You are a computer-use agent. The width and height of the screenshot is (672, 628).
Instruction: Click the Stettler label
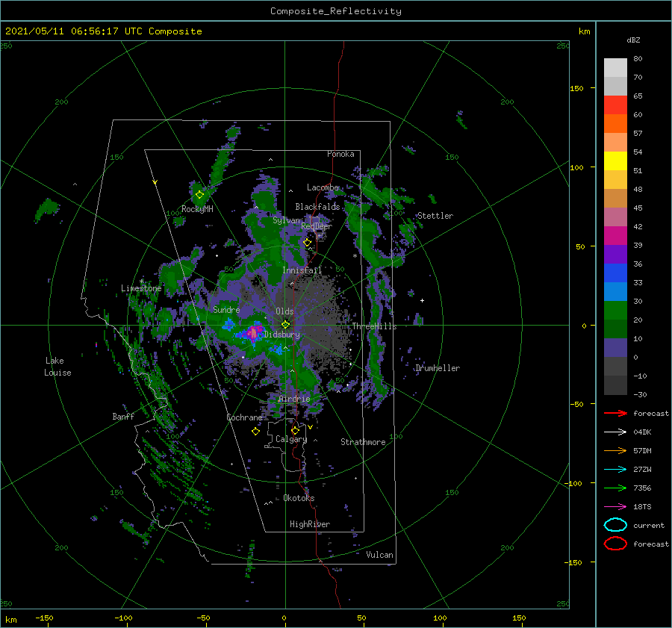(x=435, y=216)
